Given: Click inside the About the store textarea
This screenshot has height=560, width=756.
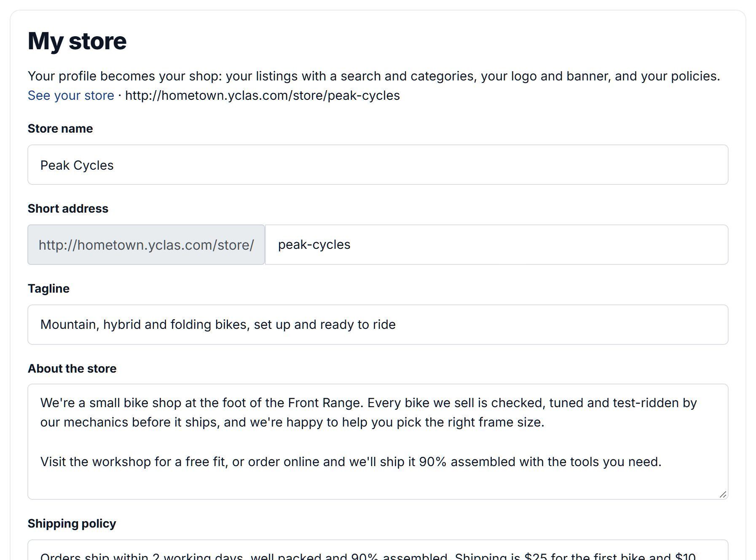Looking at the screenshot, I should coord(378,442).
